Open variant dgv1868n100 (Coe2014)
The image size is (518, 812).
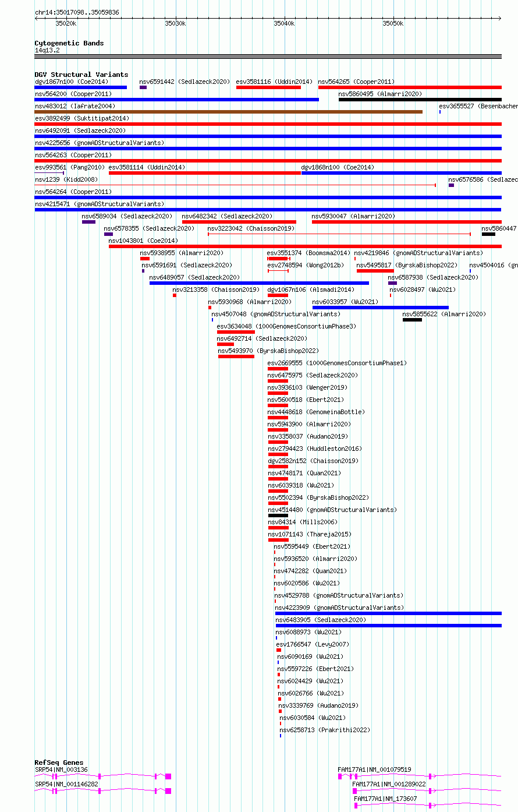(x=401, y=173)
